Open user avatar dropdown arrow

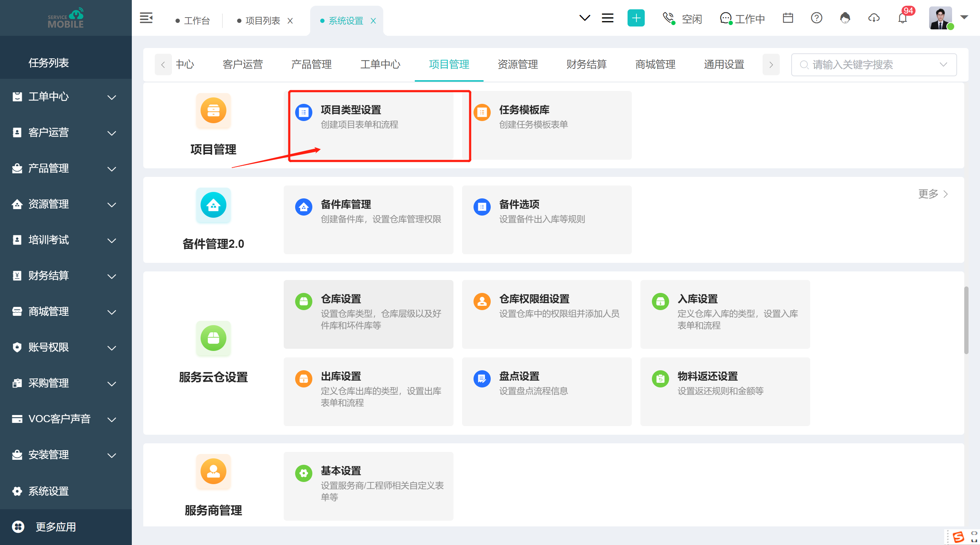(x=964, y=17)
